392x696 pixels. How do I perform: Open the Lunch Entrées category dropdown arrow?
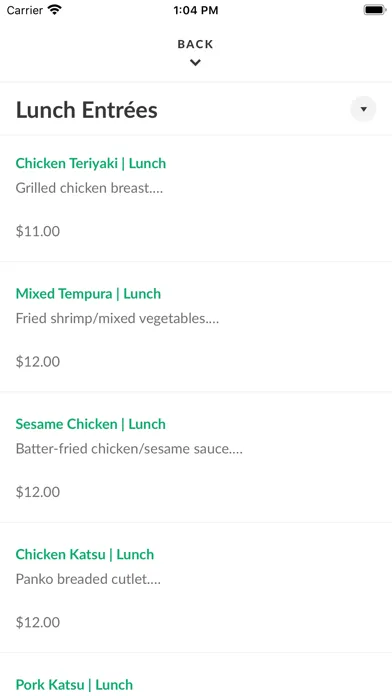point(363,109)
